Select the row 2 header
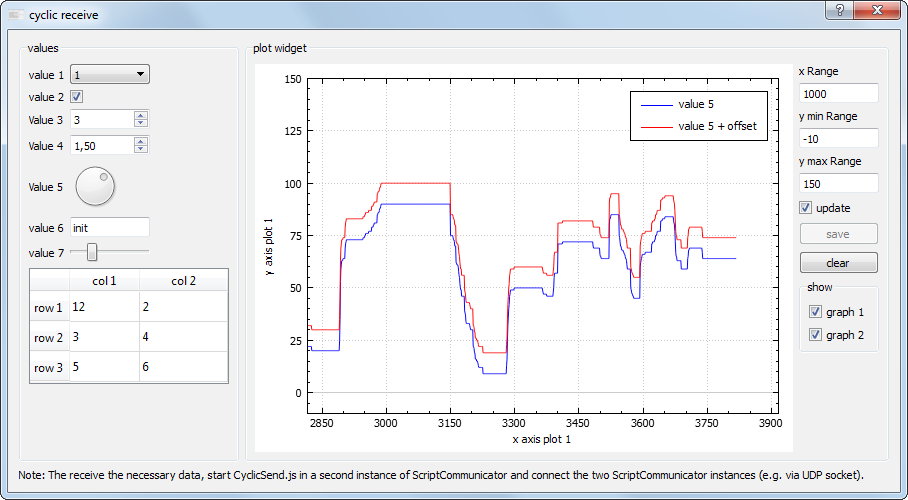908x500 pixels. (x=49, y=338)
